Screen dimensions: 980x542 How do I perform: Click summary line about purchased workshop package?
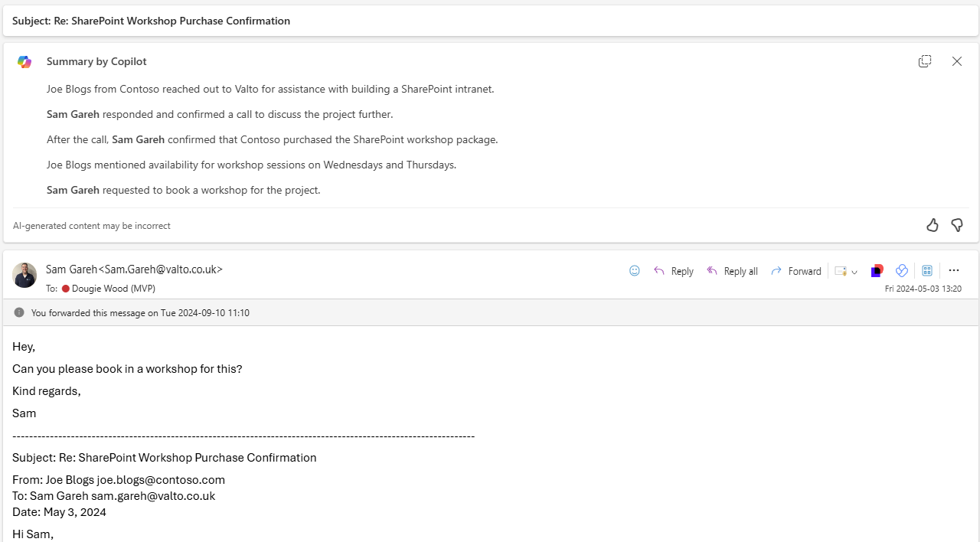point(272,139)
